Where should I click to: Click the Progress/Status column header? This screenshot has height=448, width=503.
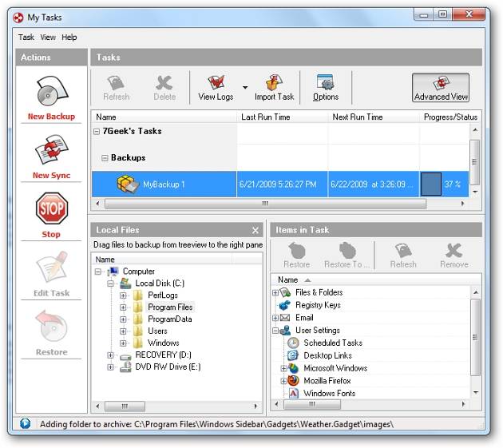[x=450, y=117]
